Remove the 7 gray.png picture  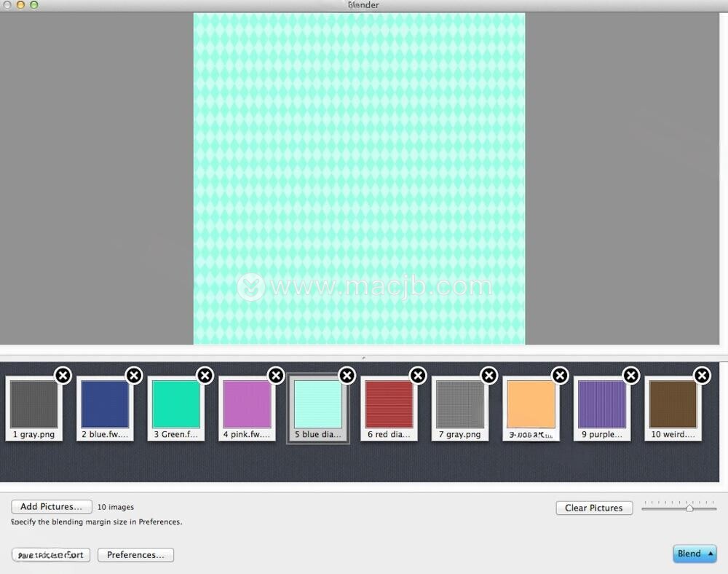(x=489, y=375)
